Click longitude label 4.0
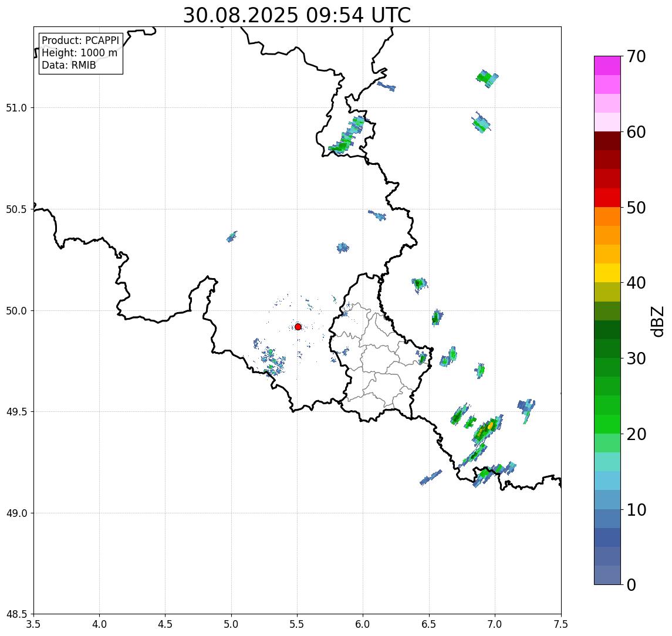The height and width of the screenshot is (636, 672). pyautogui.click(x=99, y=624)
